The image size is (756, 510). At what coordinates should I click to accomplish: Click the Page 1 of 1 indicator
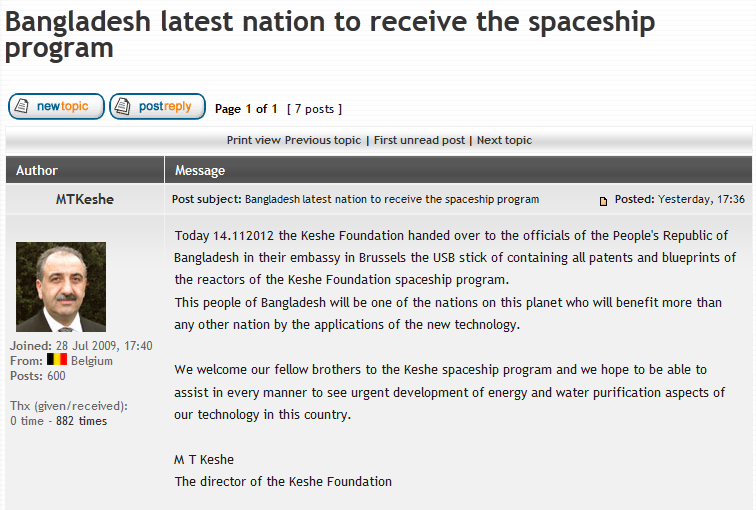click(x=246, y=109)
